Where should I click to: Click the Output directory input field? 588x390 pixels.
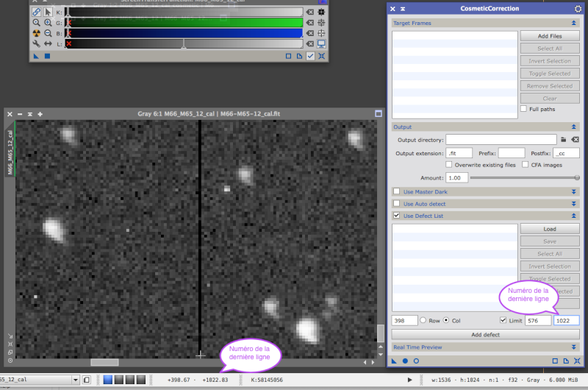pyautogui.click(x=501, y=140)
